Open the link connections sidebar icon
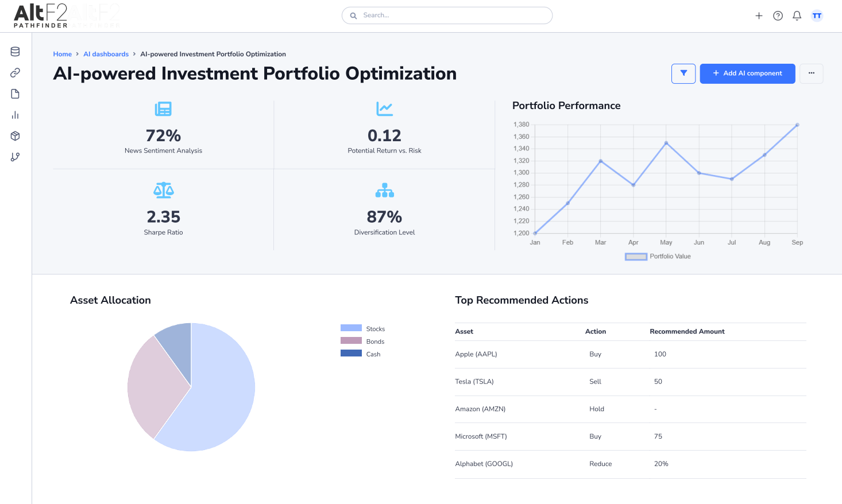This screenshot has height=504, width=842. tap(16, 72)
